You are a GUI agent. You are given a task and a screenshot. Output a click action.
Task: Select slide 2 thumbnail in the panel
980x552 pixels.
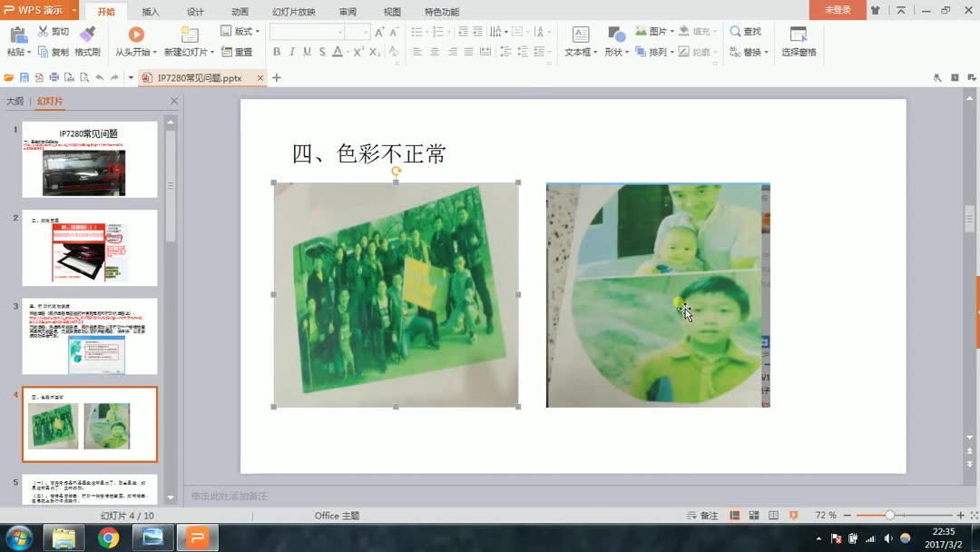click(89, 247)
